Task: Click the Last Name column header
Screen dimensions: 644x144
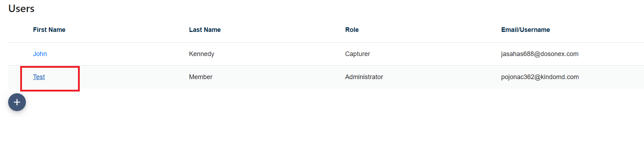Action: (x=205, y=30)
